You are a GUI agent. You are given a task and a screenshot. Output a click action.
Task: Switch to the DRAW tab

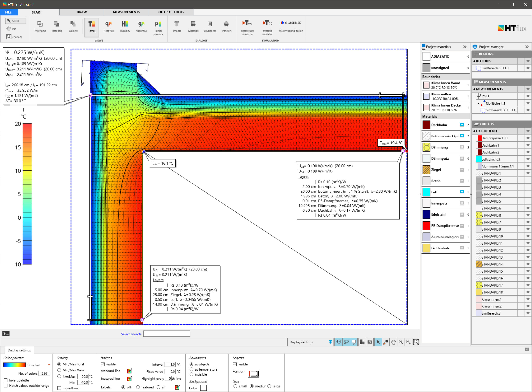pos(82,12)
